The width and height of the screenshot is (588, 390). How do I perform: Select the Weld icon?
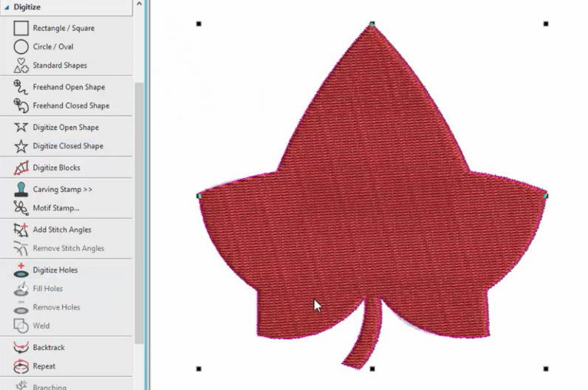[21, 326]
